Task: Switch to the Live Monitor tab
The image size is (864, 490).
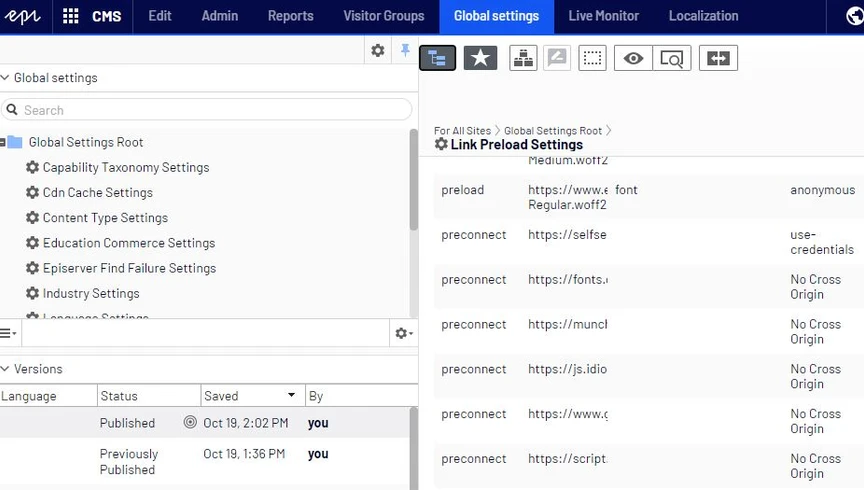Action: coord(603,16)
